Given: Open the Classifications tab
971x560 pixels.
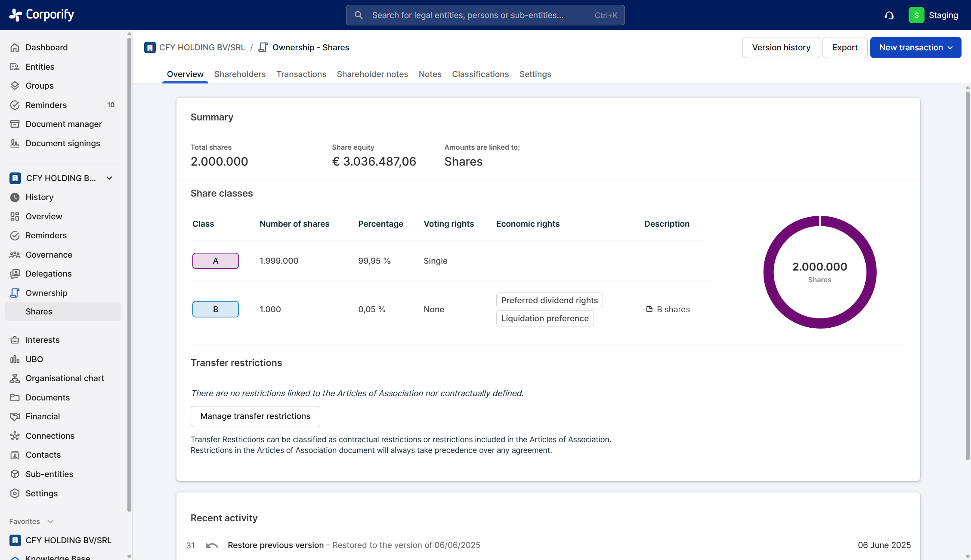Looking at the screenshot, I should pos(480,74).
